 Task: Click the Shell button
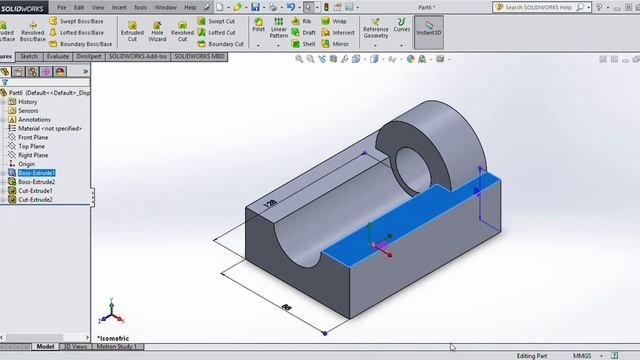coord(303,44)
